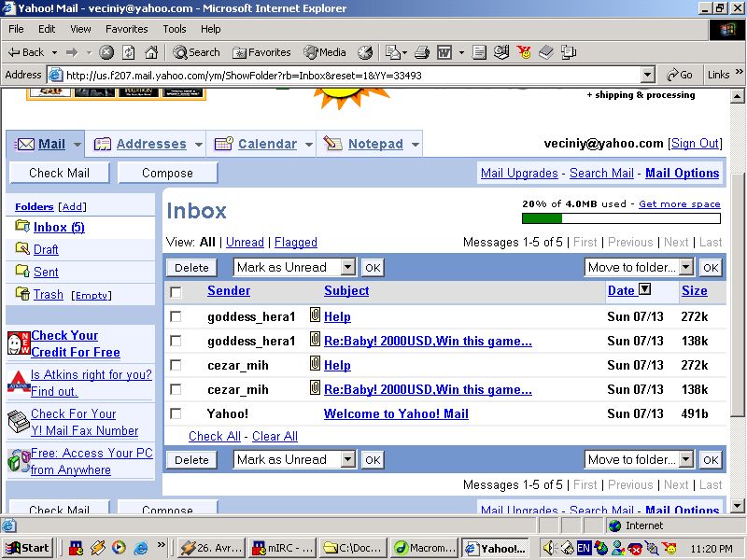The height and width of the screenshot is (560, 747).
Task: Launch Windows Media Player from quick launch
Action: click(120, 548)
